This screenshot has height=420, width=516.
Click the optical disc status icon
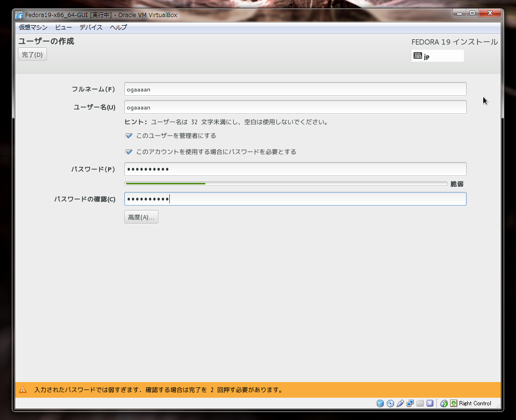390,403
